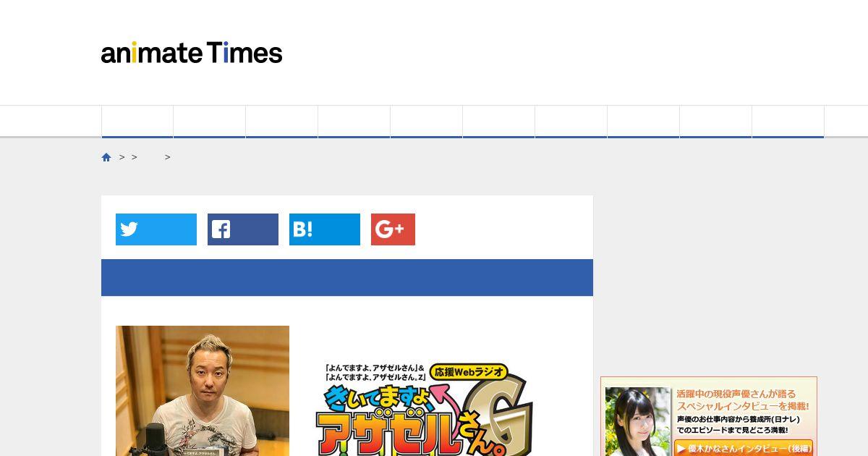
Task: Open the 優木かなさんインタビュー orange button
Action: pos(744,448)
